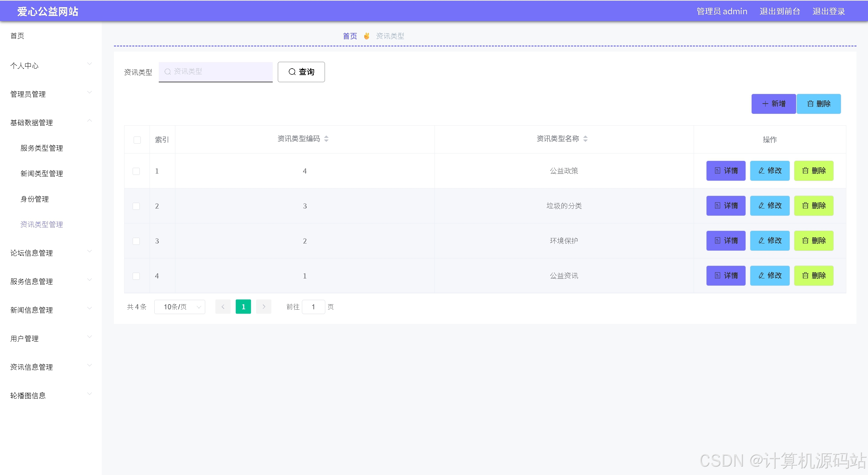
Task: Click the top trash 删除 batch delete button
Action: (x=818, y=104)
